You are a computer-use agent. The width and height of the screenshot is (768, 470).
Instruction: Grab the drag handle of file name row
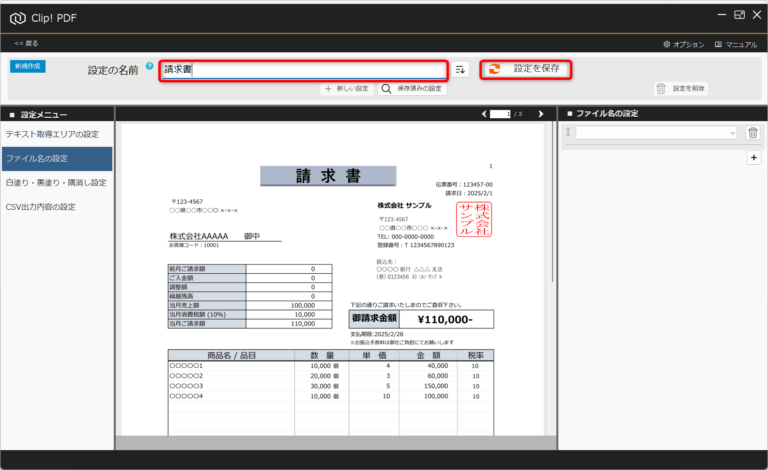pyautogui.click(x=568, y=133)
